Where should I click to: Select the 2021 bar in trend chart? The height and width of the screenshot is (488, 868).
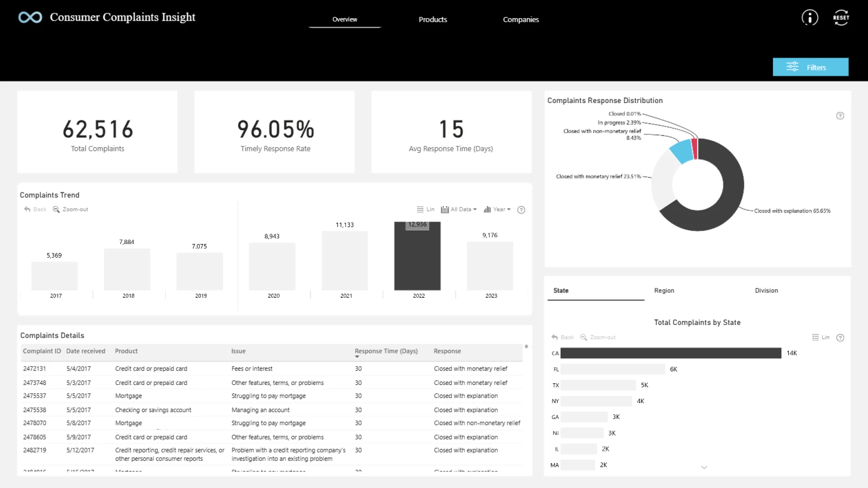[344, 260]
